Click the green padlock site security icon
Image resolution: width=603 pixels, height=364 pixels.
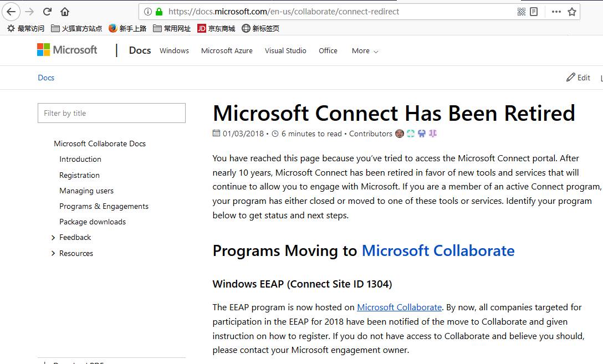tap(159, 12)
